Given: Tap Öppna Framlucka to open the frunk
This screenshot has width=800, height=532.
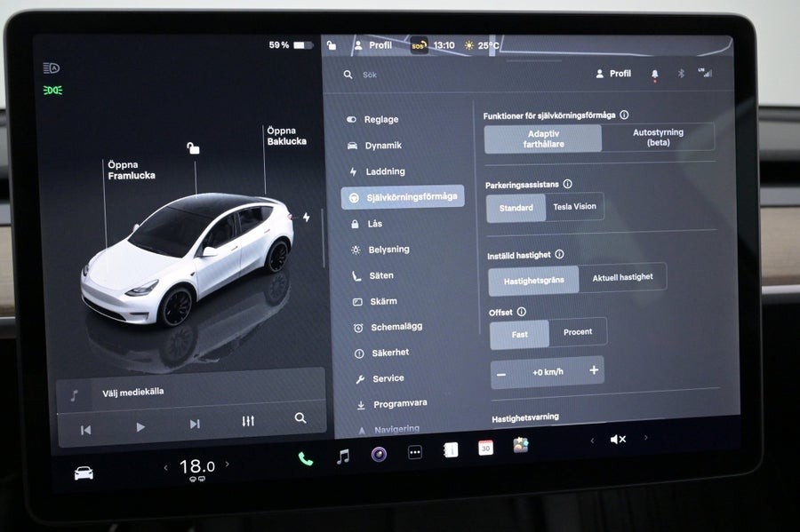Looking at the screenshot, I should (132, 171).
